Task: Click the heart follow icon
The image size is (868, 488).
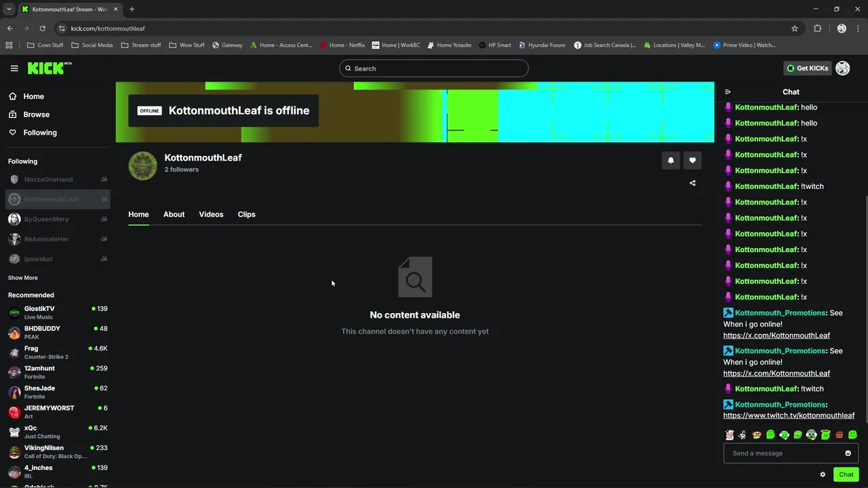Action: tap(692, 161)
